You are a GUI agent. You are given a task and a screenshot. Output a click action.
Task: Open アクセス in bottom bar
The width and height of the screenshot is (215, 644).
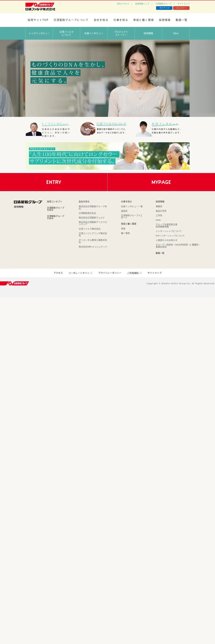pyautogui.click(x=58, y=273)
